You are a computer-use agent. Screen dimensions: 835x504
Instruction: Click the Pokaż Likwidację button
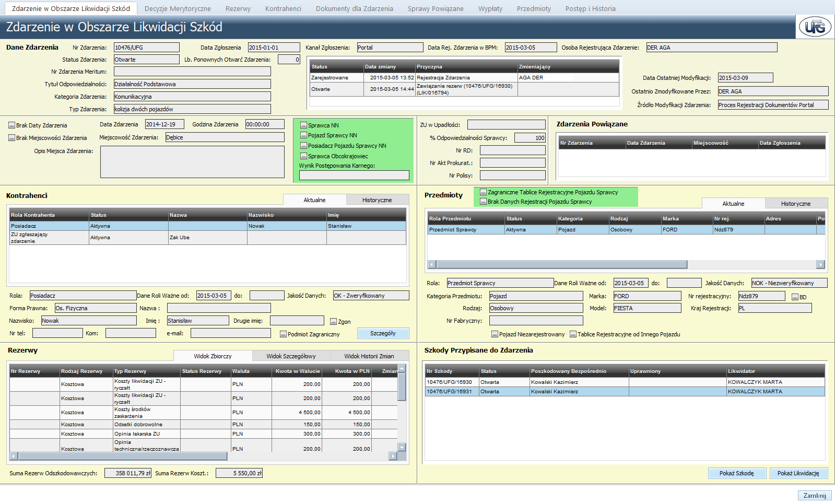coord(798,473)
